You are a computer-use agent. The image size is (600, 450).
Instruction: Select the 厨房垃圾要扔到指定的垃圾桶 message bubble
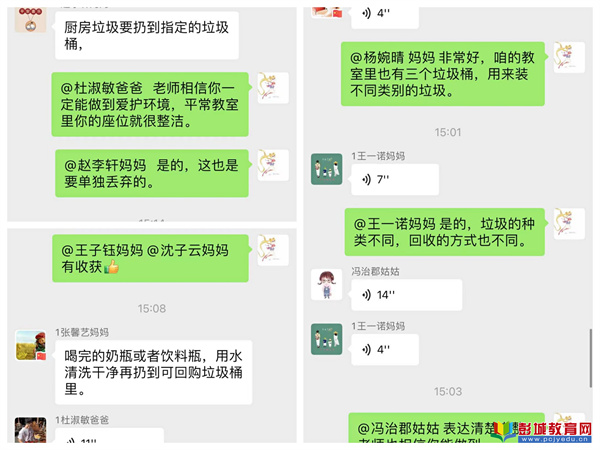pyautogui.click(x=147, y=35)
